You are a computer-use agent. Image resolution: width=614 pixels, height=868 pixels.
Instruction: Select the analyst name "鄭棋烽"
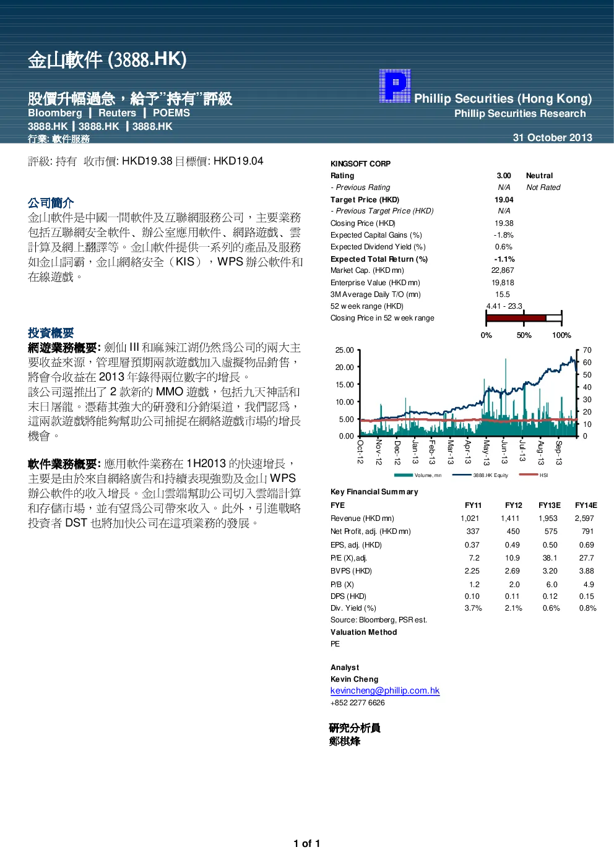pos(345,741)
